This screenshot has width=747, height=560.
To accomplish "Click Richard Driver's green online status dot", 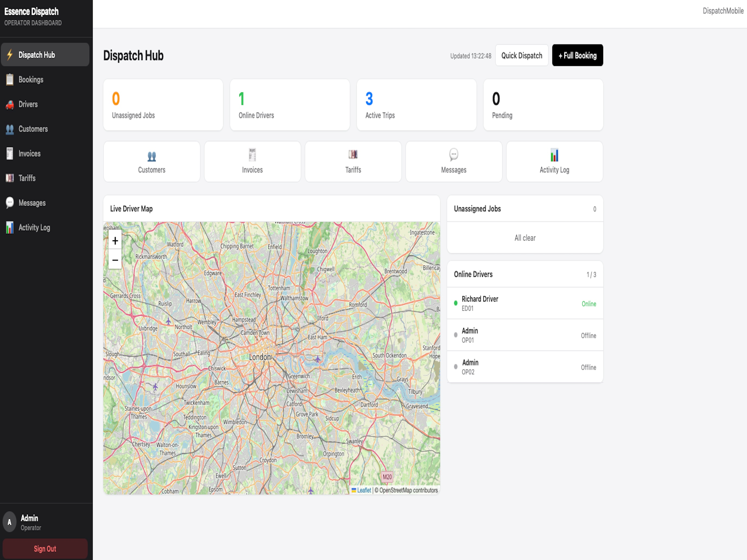I will [x=455, y=303].
